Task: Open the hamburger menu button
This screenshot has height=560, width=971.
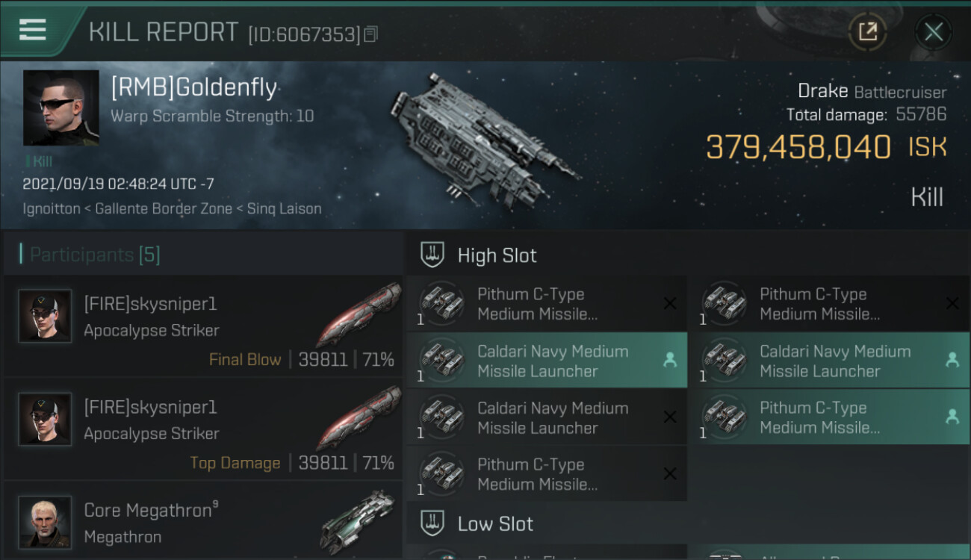Action: pyautogui.click(x=33, y=30)
